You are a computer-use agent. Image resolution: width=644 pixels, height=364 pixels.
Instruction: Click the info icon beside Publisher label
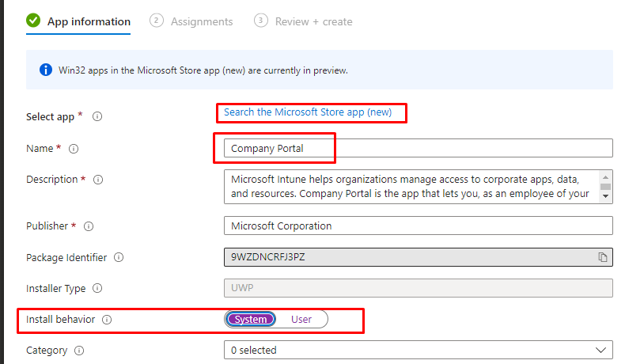click(89, 226)
